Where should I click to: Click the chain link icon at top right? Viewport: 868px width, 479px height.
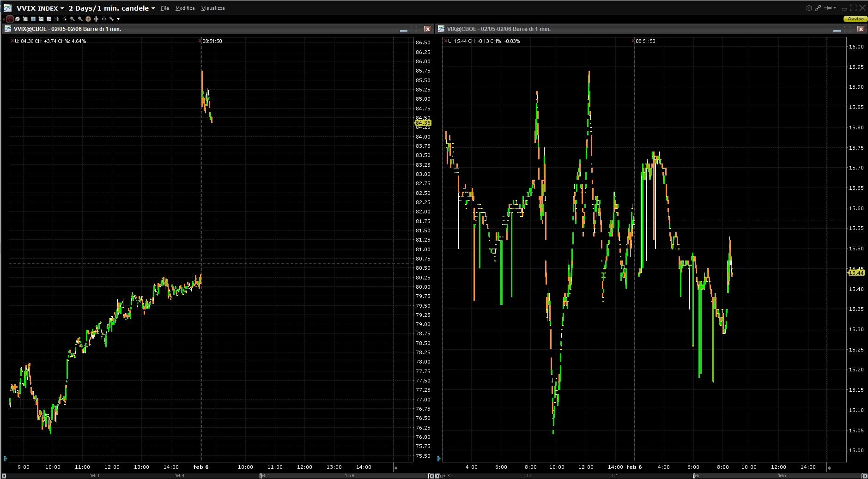818,8
